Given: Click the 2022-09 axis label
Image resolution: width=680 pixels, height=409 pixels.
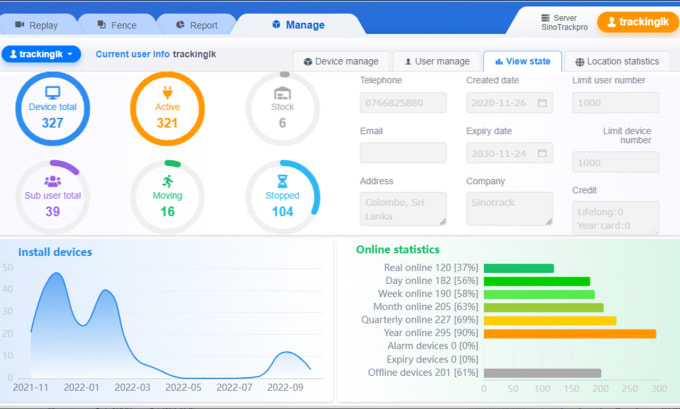Looking at the screenshot, I should point(285,387).
